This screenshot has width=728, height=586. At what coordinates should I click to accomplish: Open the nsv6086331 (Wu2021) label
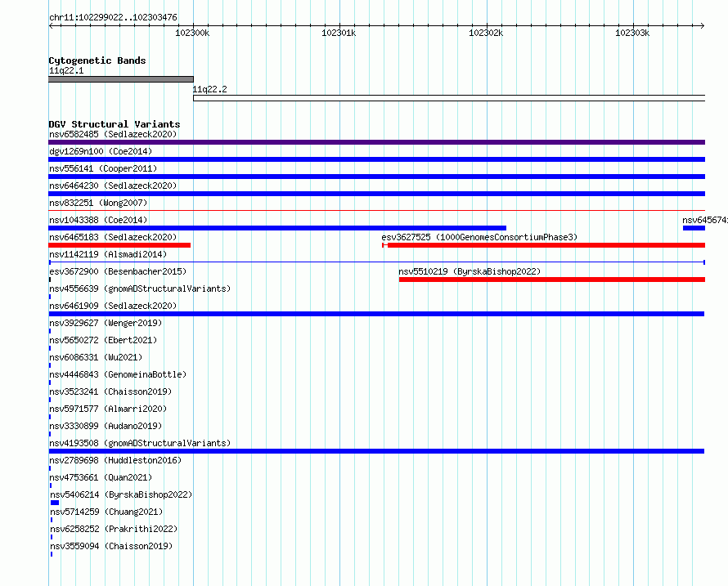(96, 357)
